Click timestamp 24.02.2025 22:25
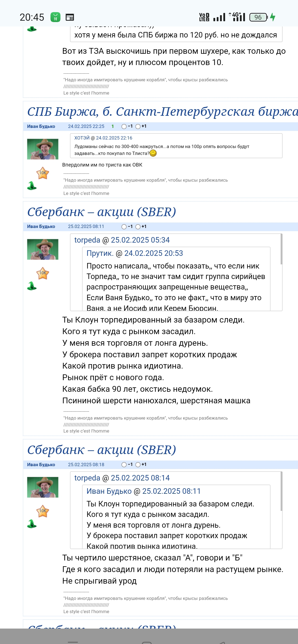This screenshot has height=644, width=298. point(86,126)
